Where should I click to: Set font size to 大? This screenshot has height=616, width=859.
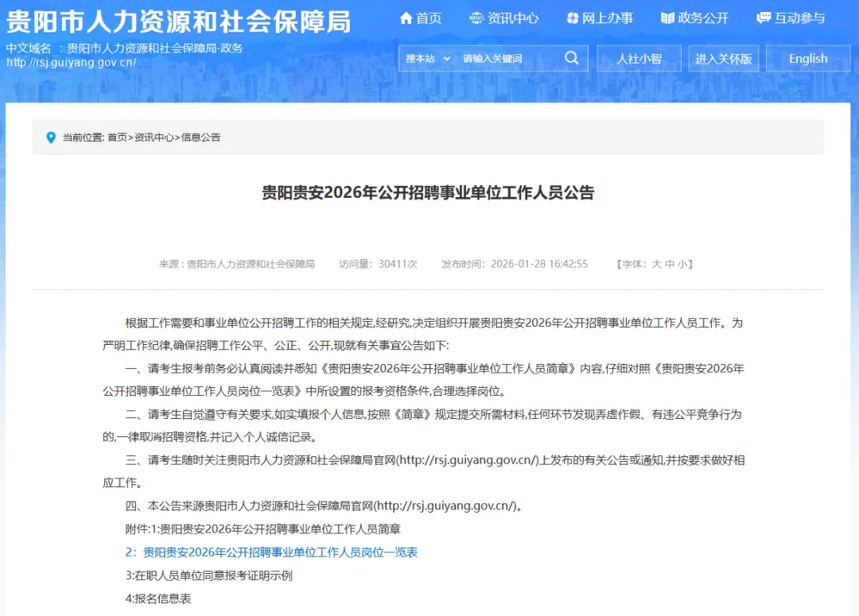tap(656, 264)
